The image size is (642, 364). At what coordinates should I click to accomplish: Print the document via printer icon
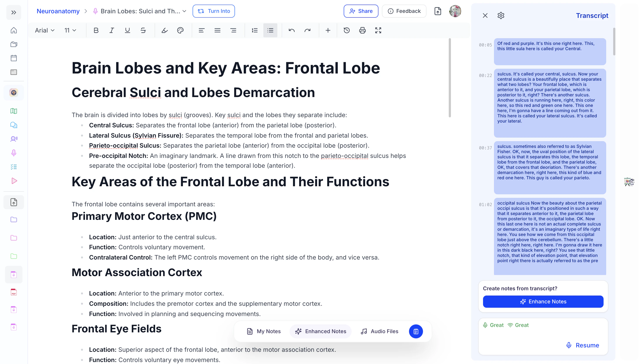(x=362, y=30)
